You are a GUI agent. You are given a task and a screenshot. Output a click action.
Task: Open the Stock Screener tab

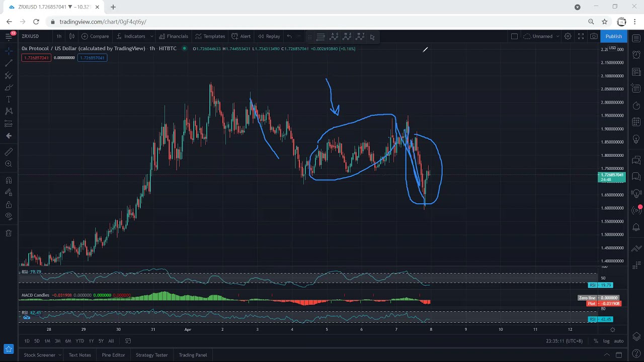click(39, 355)
